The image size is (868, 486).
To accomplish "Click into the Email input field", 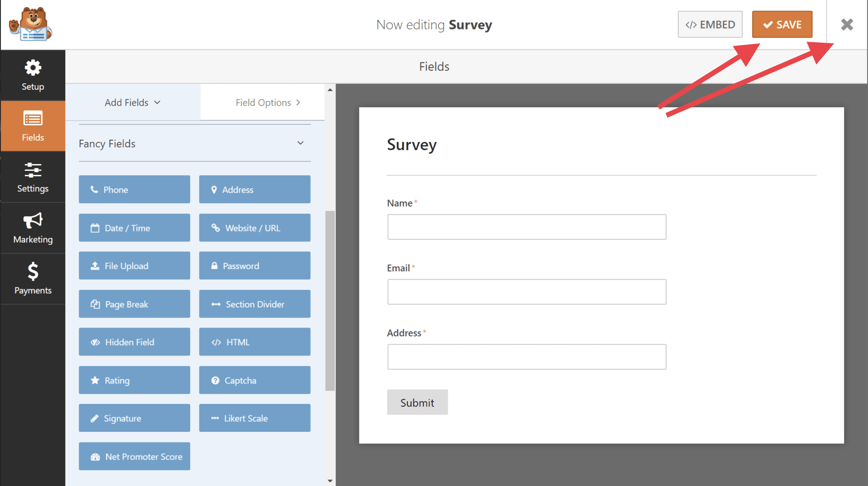I will point(526,292).
